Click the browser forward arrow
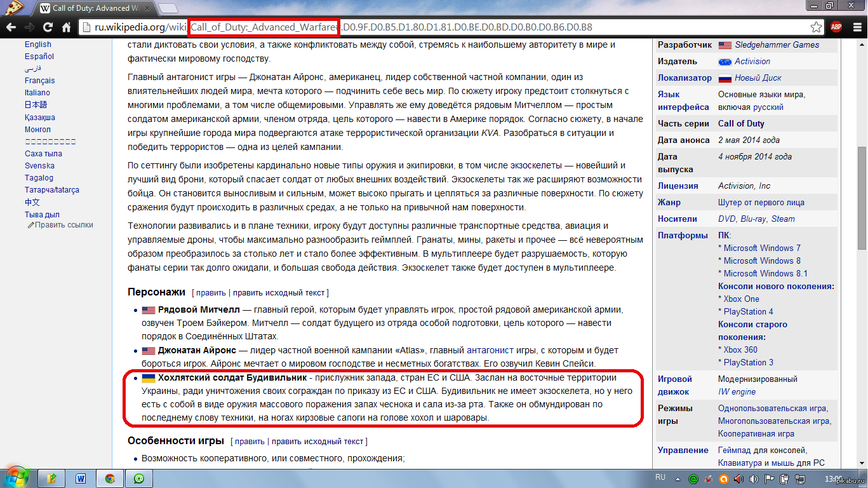 pyautogui.click(x=29, y=27)
